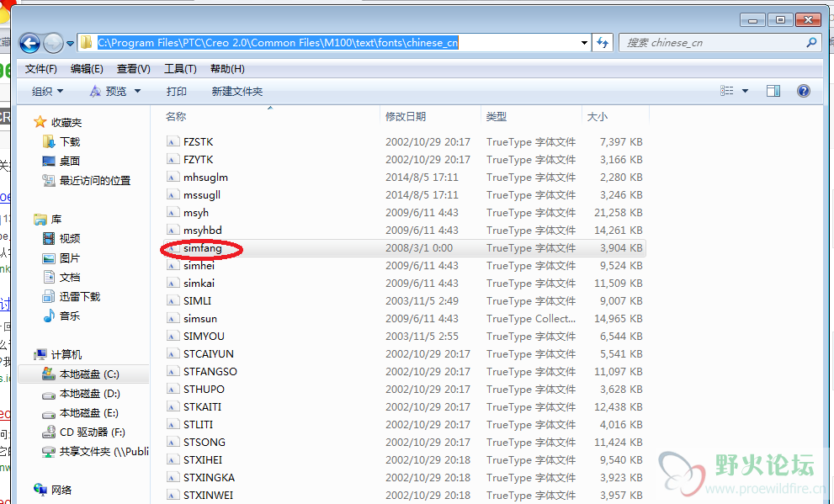The height and width of the screenshot is (504, 834).
Task: Select the 文档 library
Action: tap(70, 277)
